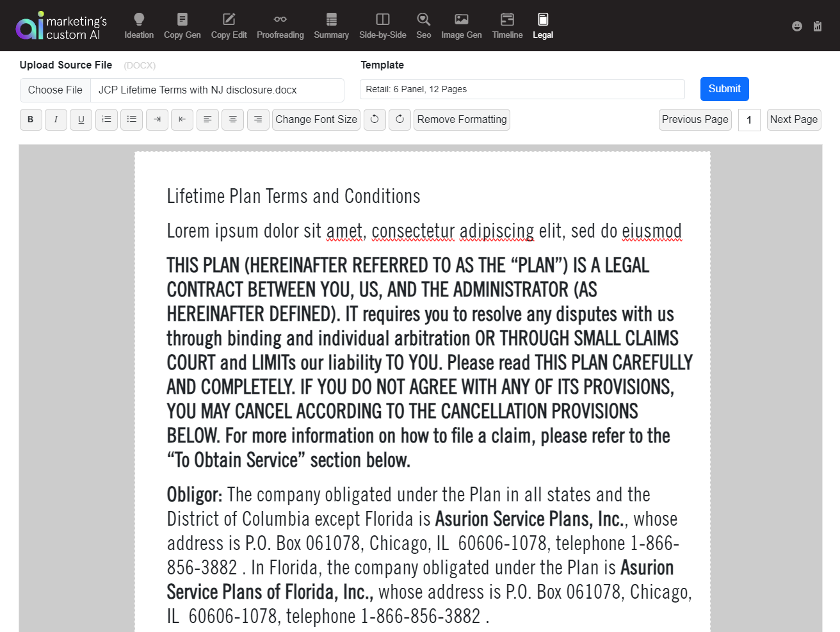Toggle underline formatting
Screen dimensions: 840x632
81,120
